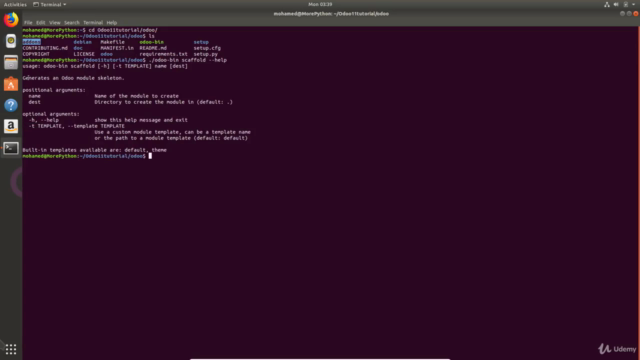Click the '-h, --help' option text
The height and width of the screenshot is (360, 640).
(44, 120)
